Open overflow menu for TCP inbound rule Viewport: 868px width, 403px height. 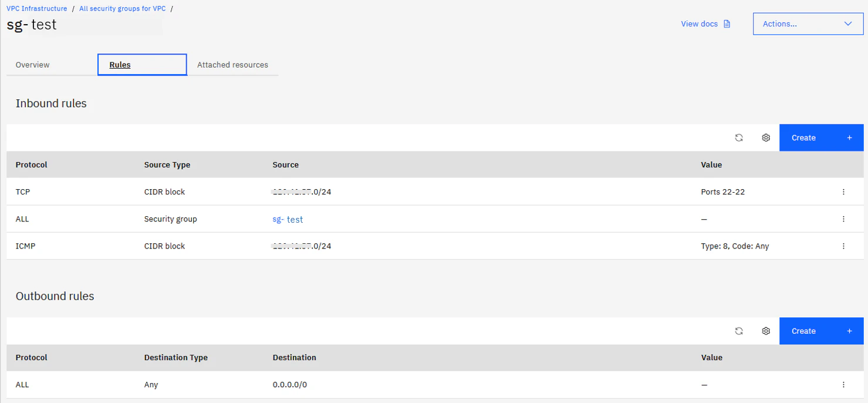point(843,192)
